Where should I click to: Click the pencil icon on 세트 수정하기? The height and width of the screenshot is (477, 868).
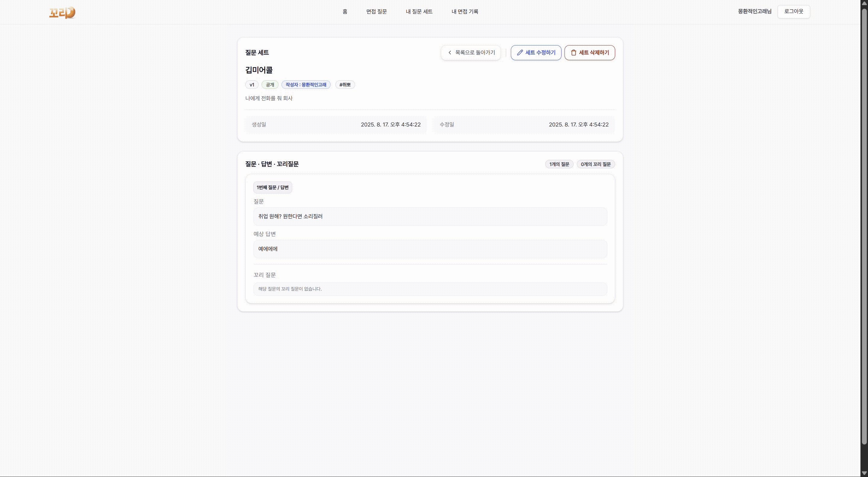(x=520, y=52)
